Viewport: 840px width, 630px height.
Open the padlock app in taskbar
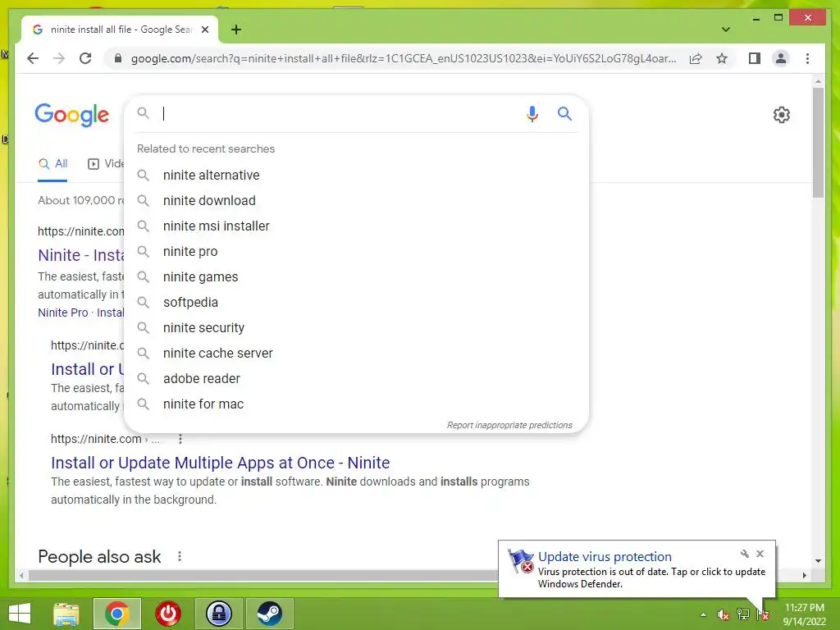click(x=218, y=614)
